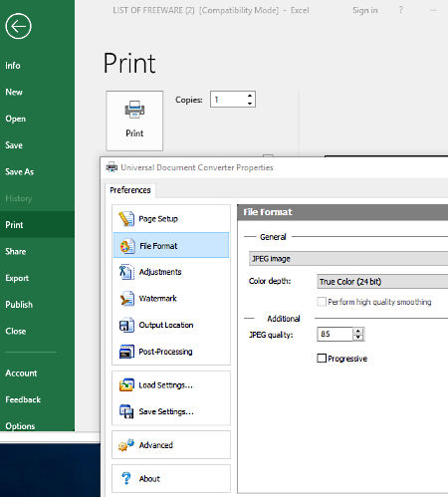The image size is (448, 497).
Task: Click Save Settings... button
Action: click(x=171, y=411)
